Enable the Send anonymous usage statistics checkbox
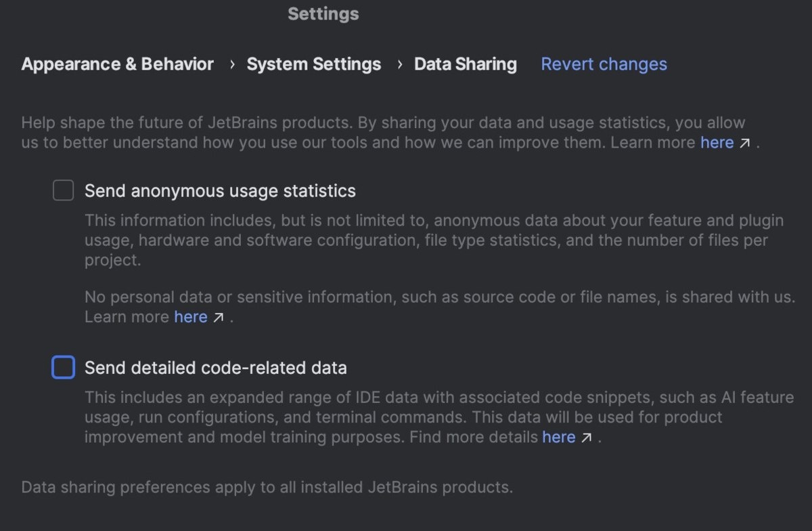 (63, 191)
